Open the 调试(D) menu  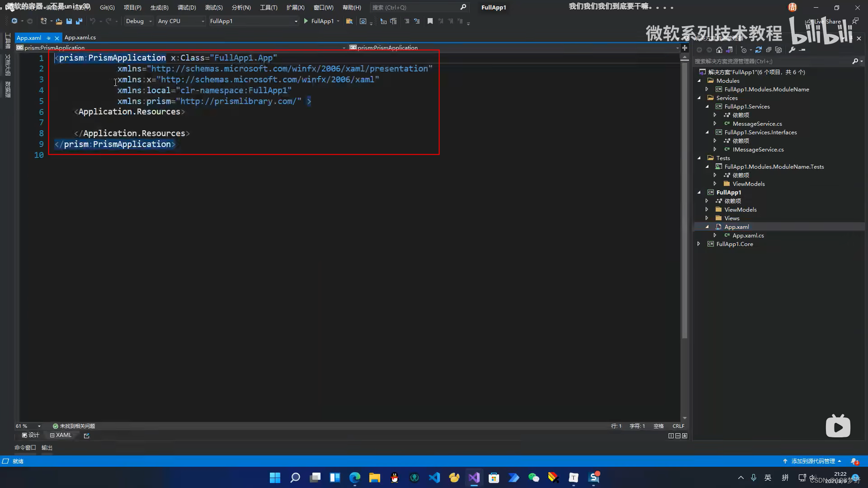click(187, 8)
